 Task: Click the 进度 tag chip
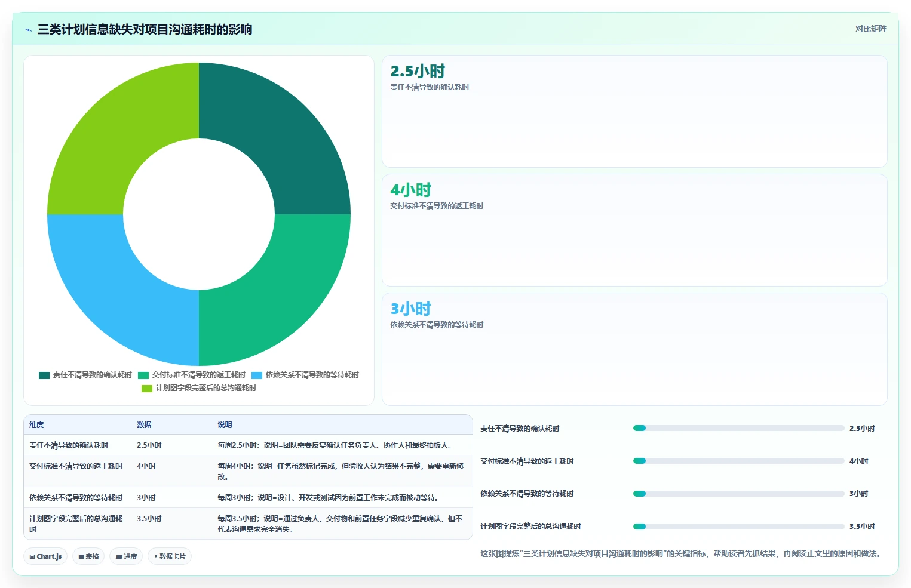pyautogui.click(x=126, y=556)
